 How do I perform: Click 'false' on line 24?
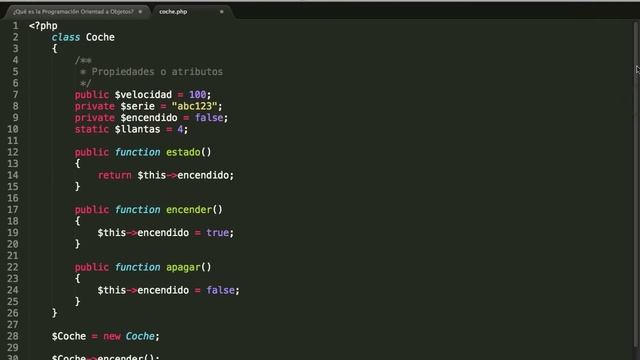click(x=220, y=290)
